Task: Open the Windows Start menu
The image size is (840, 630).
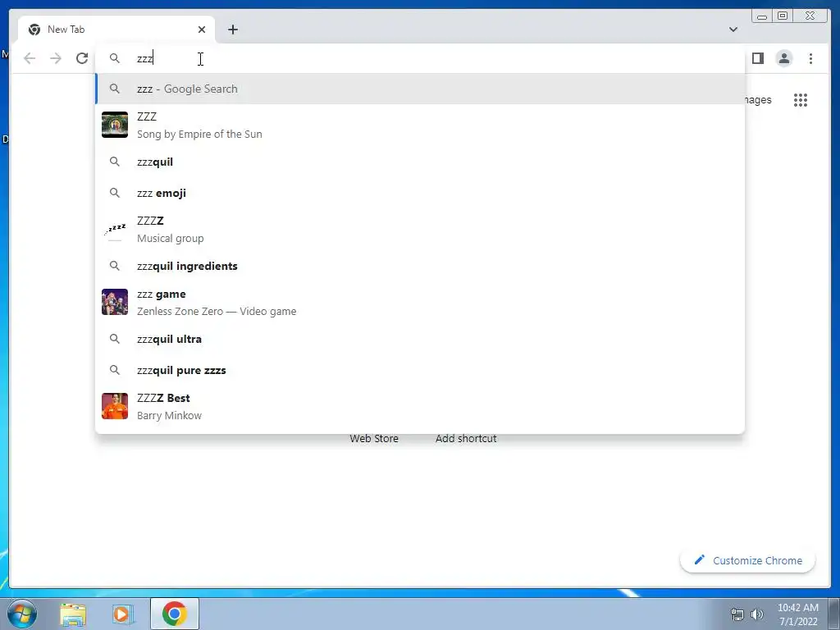Action: coord(22,614)
